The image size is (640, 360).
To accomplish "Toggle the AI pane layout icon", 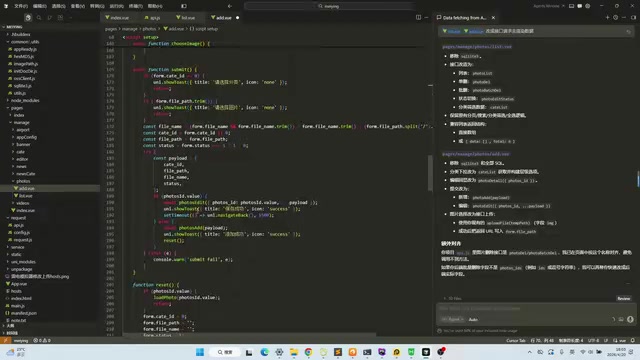I will (x=580, y=6).
